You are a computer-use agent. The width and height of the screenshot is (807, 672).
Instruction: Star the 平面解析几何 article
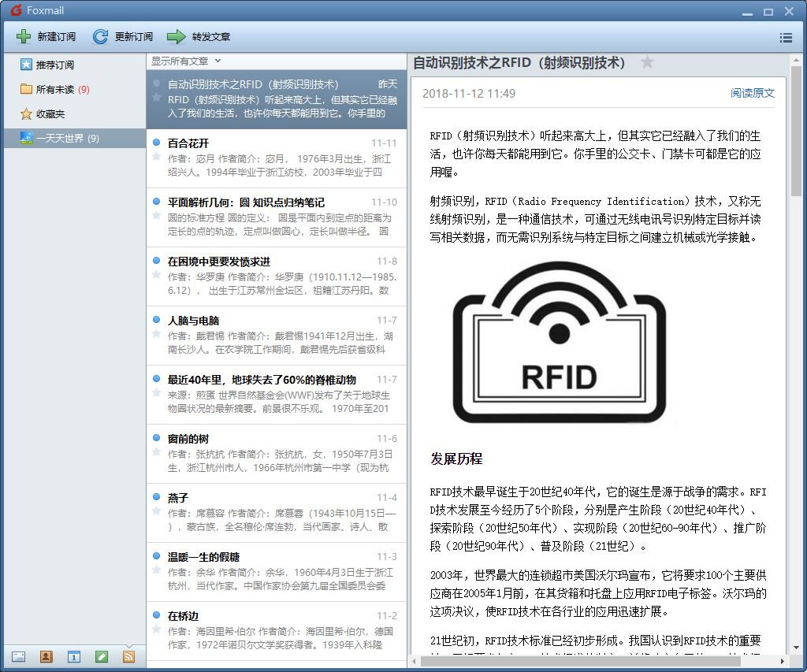[157, 215]
